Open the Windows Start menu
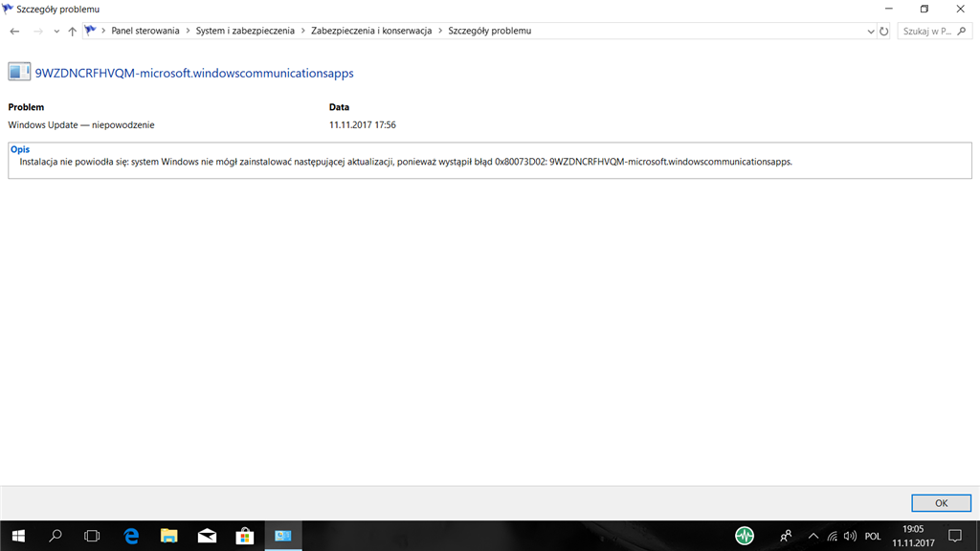 point(18,536)
